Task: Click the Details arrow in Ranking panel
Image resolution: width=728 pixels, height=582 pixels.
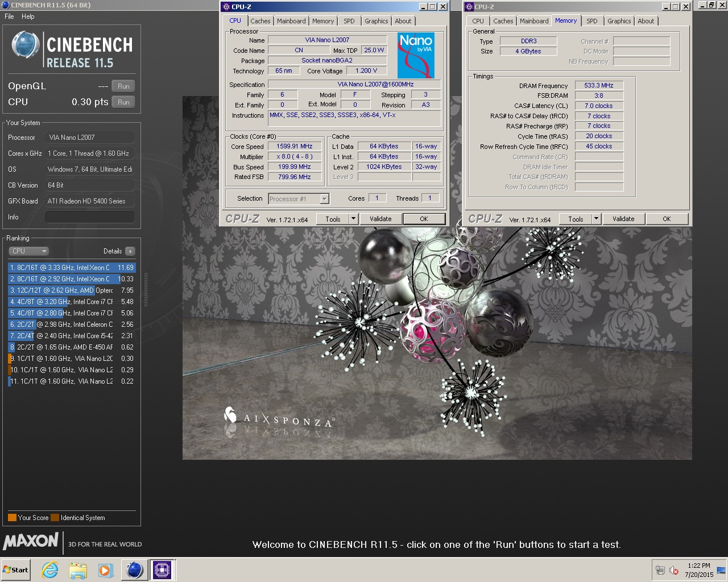Action: 130,251
